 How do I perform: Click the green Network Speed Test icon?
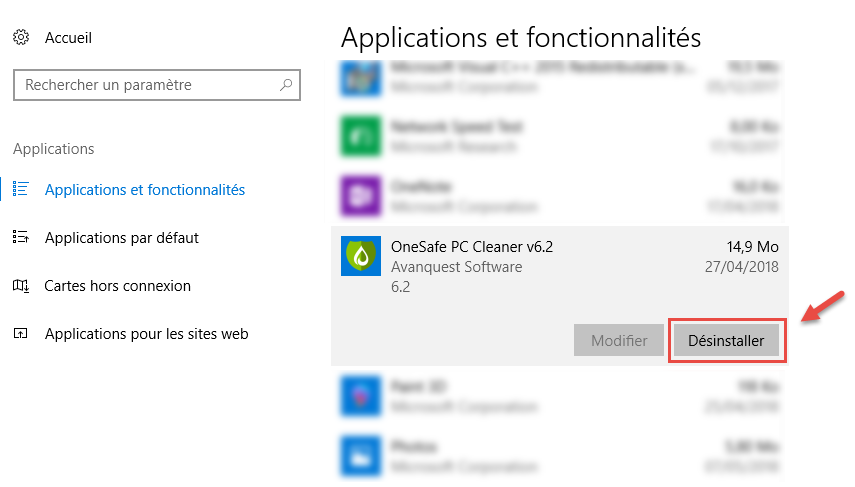tap(360, 136)
